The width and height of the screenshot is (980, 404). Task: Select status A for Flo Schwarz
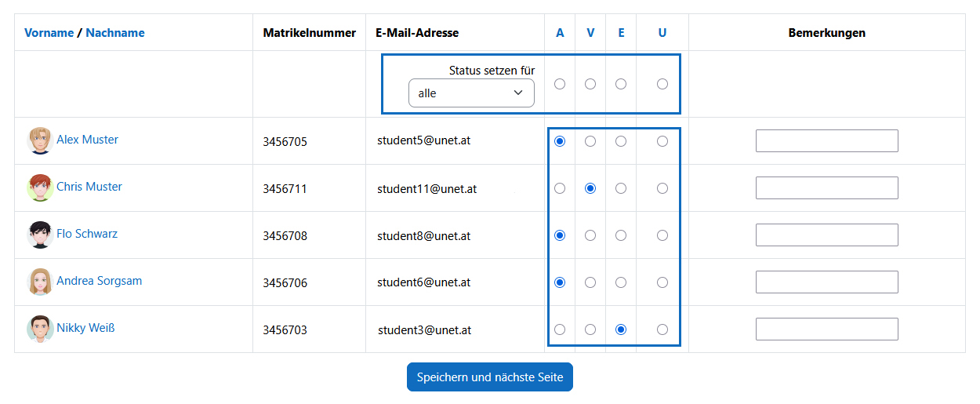point(560,235)
